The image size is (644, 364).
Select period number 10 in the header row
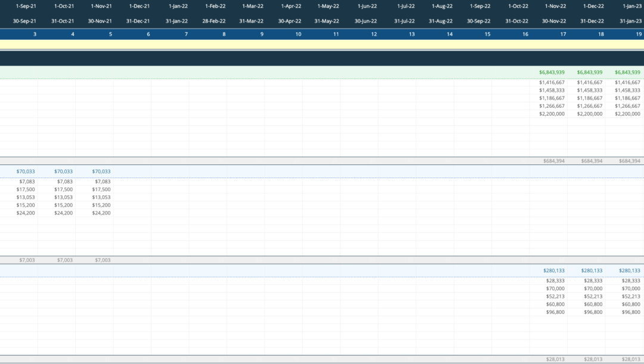click(x=298, y=34)
